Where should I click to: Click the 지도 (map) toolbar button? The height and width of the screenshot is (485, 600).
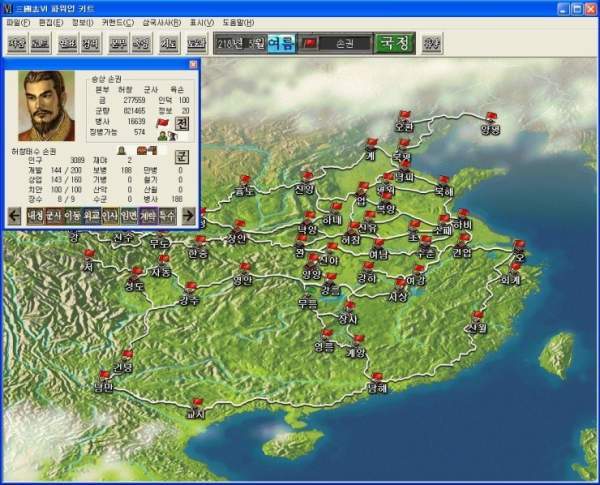170,44
